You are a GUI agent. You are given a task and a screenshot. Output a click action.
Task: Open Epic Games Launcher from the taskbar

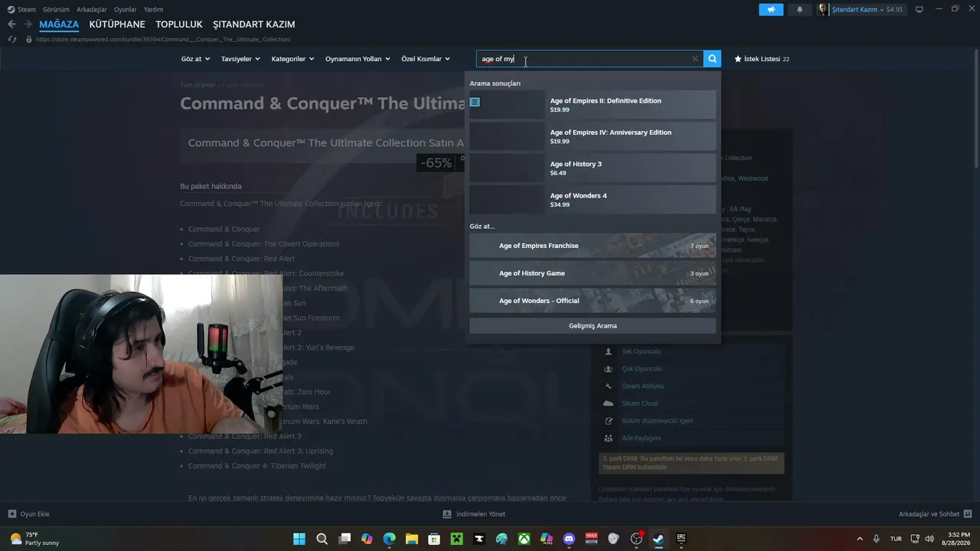(x=681, y=539)
